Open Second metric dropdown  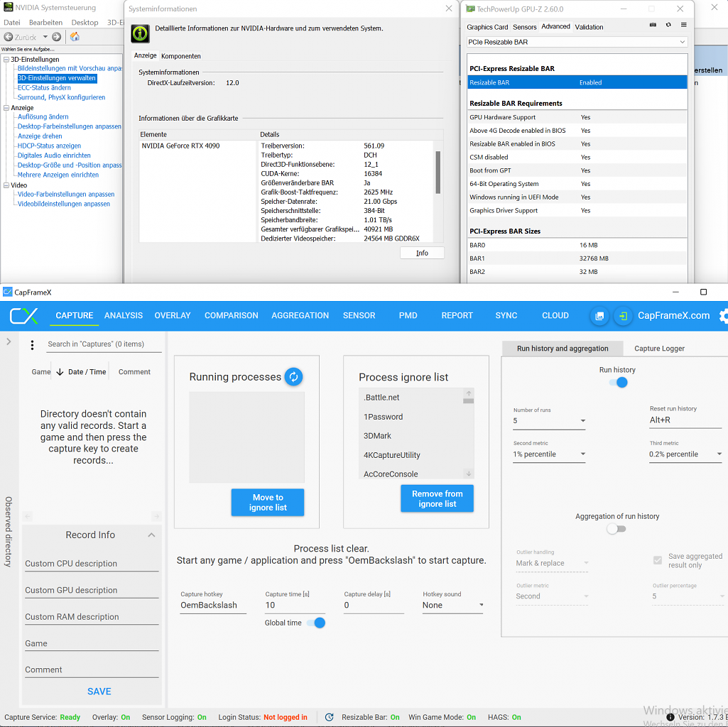pyautogui.click(x=549, y=454)
